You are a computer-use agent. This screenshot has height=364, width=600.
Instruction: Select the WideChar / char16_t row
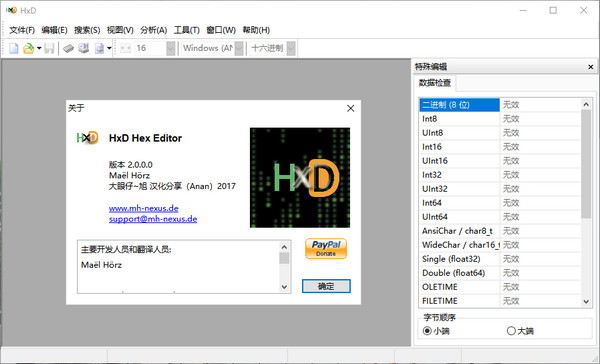[x=500, y=245]
